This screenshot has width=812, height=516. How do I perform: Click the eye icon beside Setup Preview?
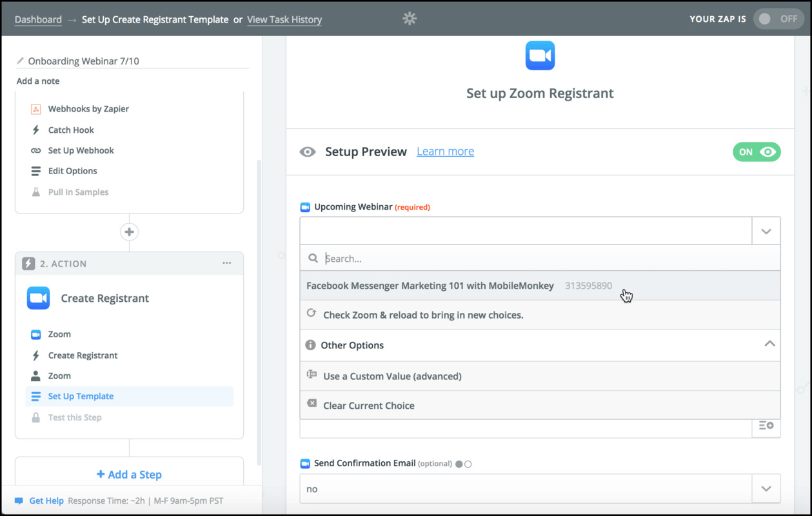pos(308,152)
